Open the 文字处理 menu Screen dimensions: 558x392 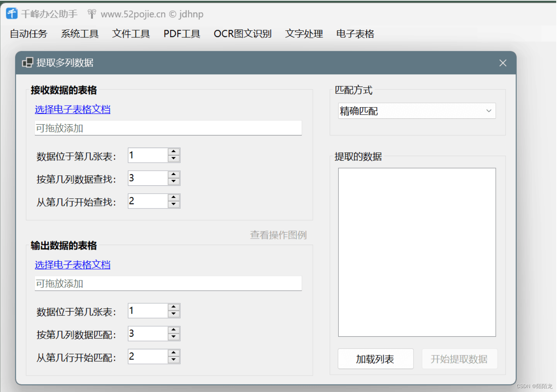303,34
